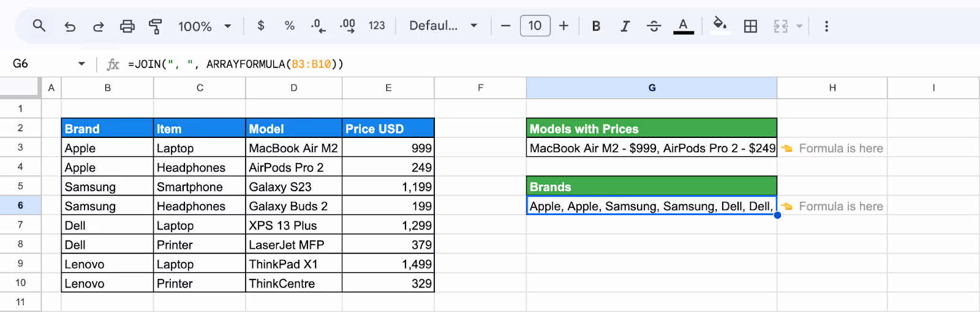
Task: Select the AirPods Pro 2 cell
Action: coord(294,167)
